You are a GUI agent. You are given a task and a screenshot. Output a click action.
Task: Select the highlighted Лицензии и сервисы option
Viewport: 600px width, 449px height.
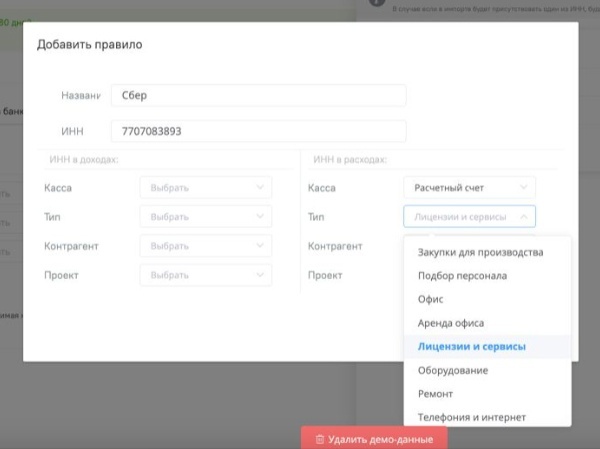coord(488,346)
